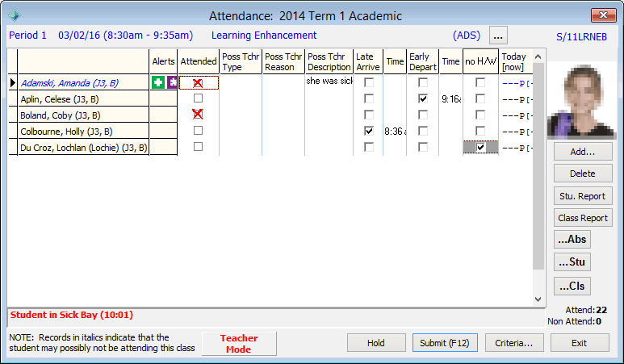Click the ...Cls button
Image resolution: width=624 pixels, height=364 pixels.
point(572,286)
